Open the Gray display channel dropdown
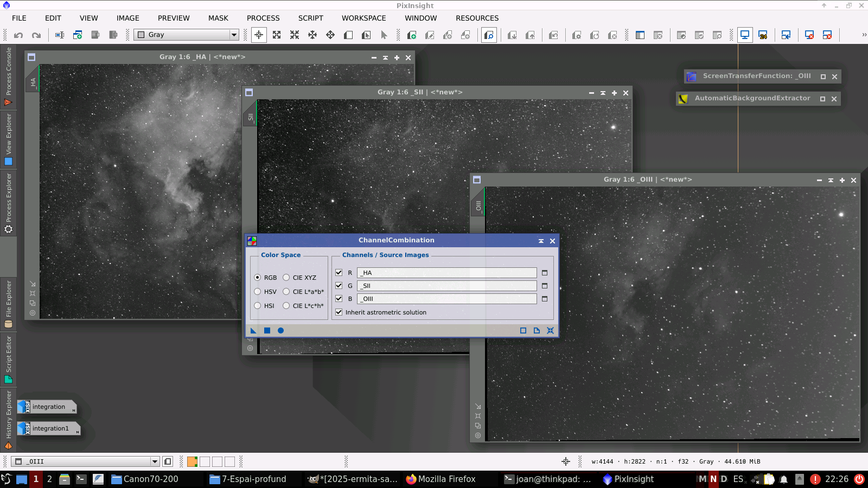The width and height of the screenshot is (868, 488). (x=234, y=35)
